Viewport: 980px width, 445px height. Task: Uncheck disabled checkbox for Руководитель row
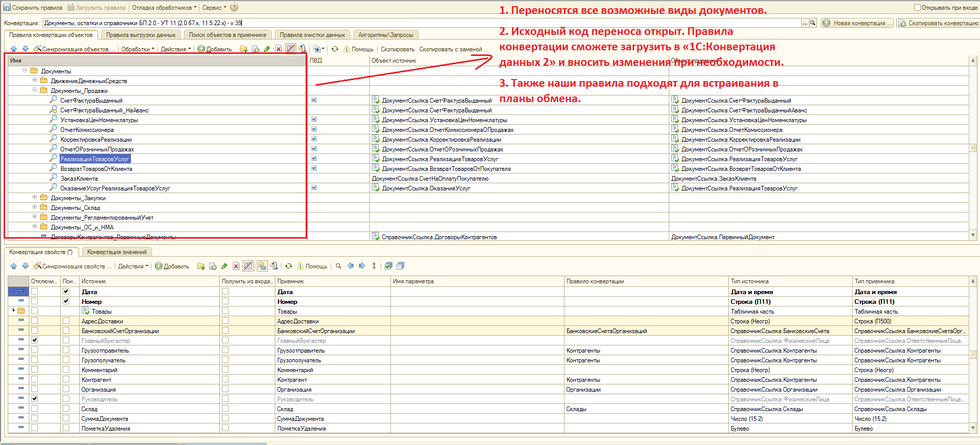click(34, 399)
